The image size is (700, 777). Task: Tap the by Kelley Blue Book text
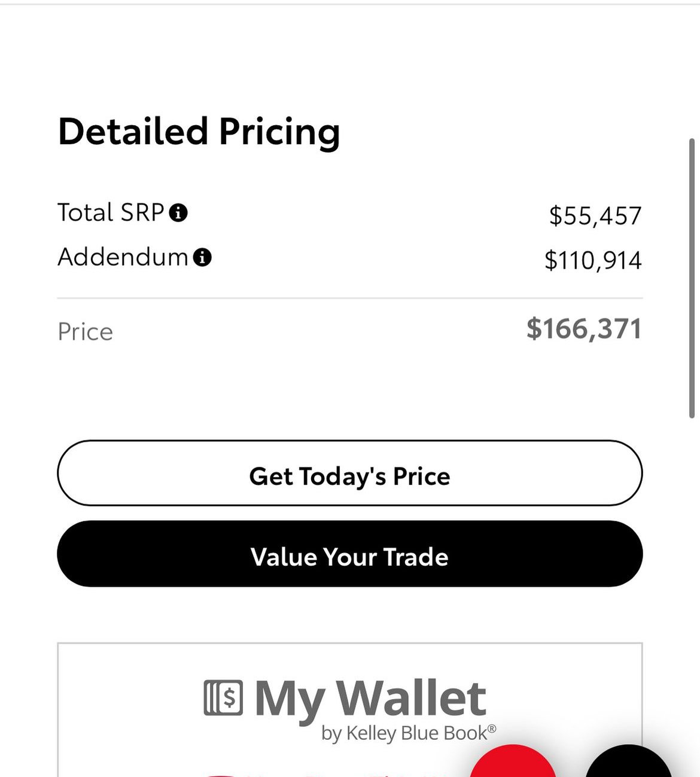[409, 733]
